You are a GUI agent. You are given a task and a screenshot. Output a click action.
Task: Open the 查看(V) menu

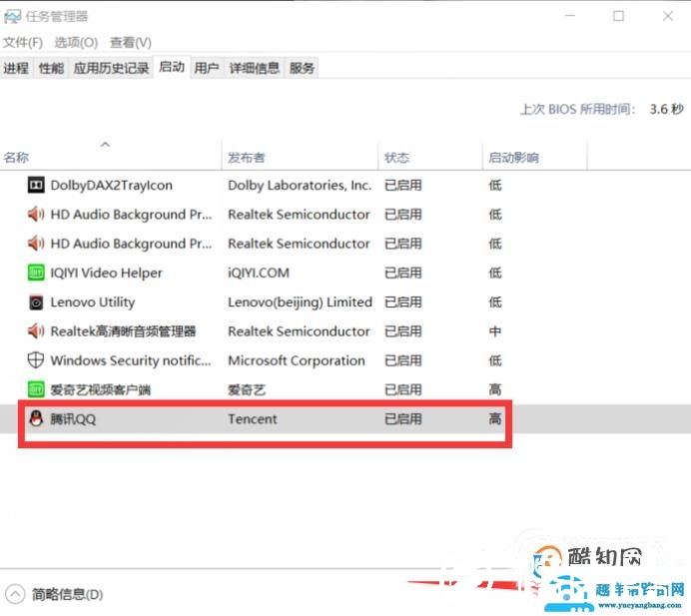click(131, 43)
